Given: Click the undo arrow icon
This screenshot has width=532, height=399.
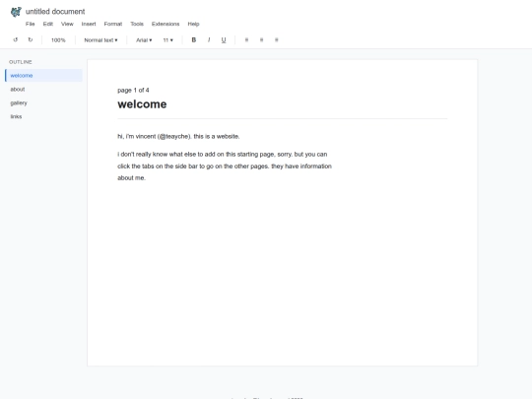Looking at the screenshot, I should pos(15,40).
